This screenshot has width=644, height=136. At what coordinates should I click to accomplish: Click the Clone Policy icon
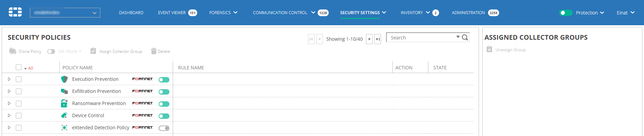click(x=13, y=51)
